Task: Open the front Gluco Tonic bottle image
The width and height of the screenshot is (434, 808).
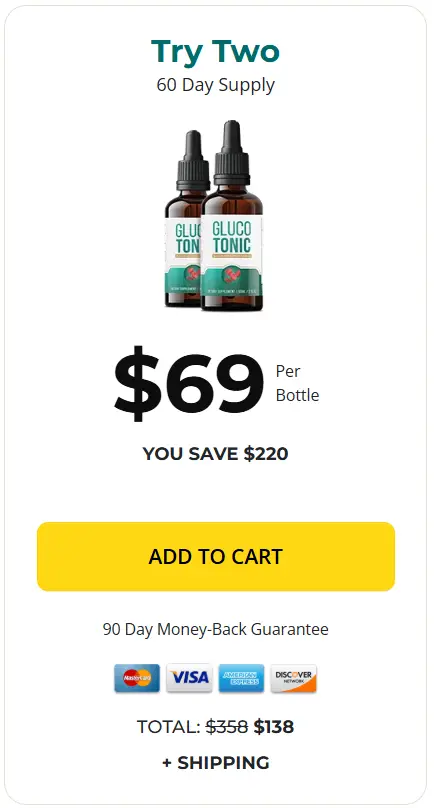Action: 232,216
